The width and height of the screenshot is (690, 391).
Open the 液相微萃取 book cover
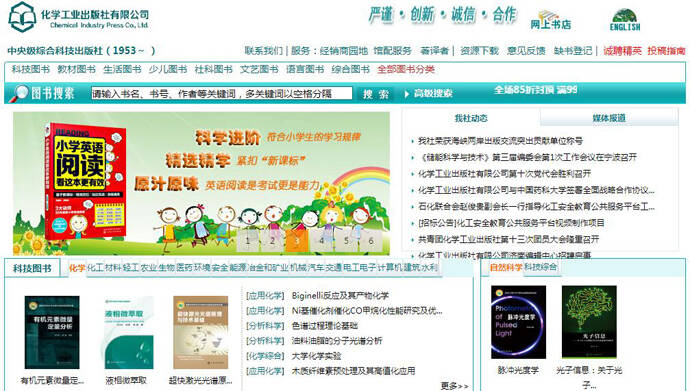pyautogui.click(x=128, y=333)
